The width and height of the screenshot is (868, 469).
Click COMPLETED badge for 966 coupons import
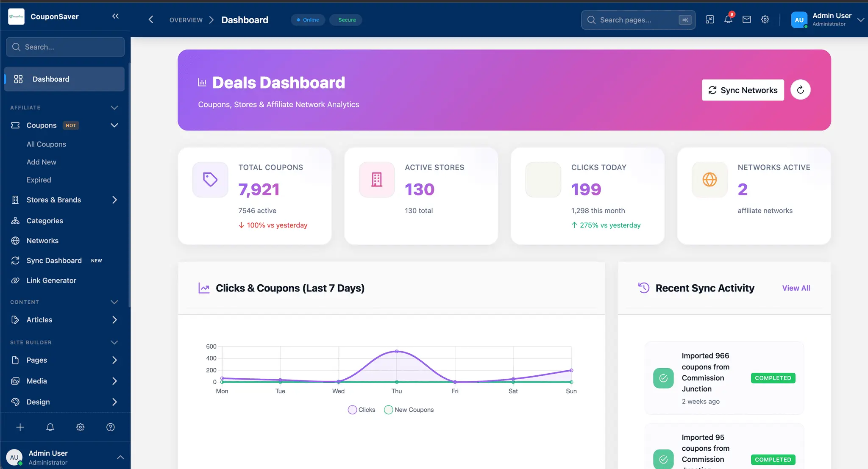coord(773,377)
